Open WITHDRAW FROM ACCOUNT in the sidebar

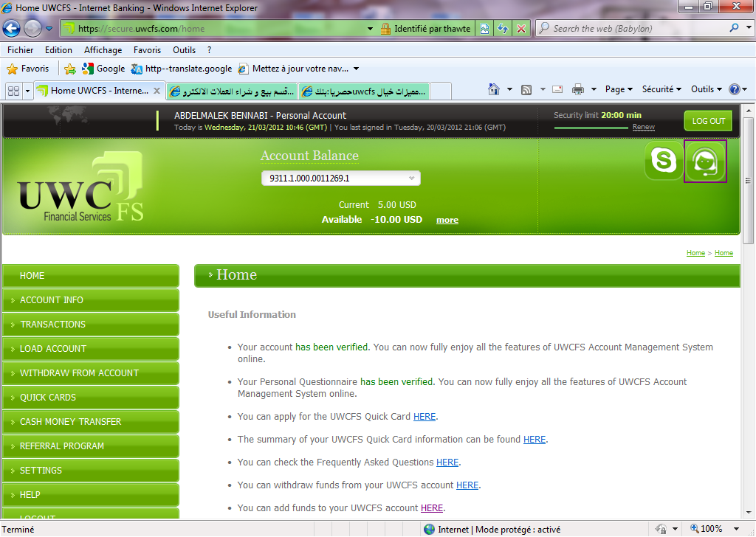click(x=91, y=373)
